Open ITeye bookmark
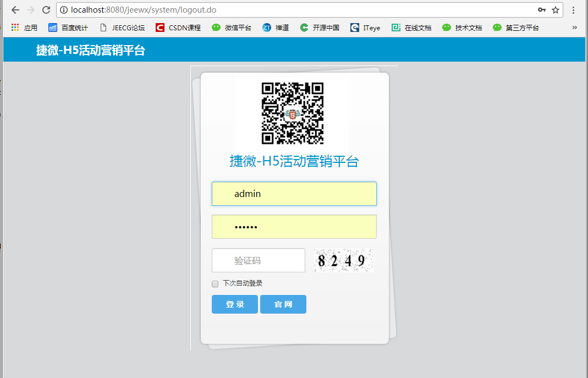Image resolution: width=588 pixels, height=378 pixels. point(365,28)
